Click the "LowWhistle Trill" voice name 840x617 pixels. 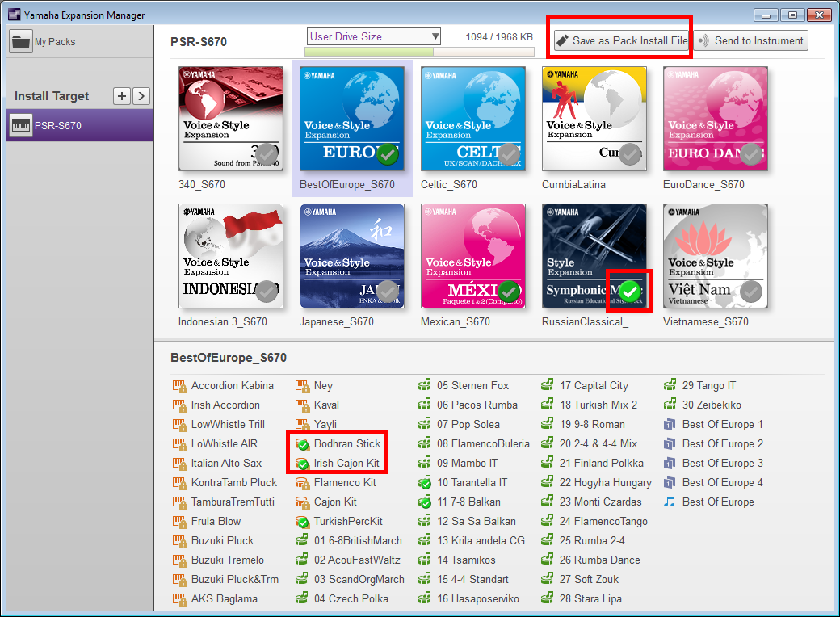tap(229, 424)
